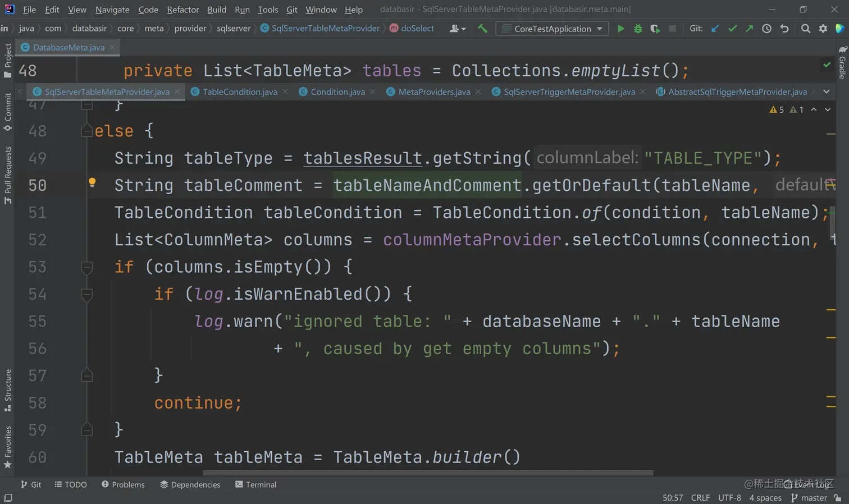Viewport: 849px width, 504px height.
Task: Click the sqlserver breadcrumb
Action: [234, 29]
